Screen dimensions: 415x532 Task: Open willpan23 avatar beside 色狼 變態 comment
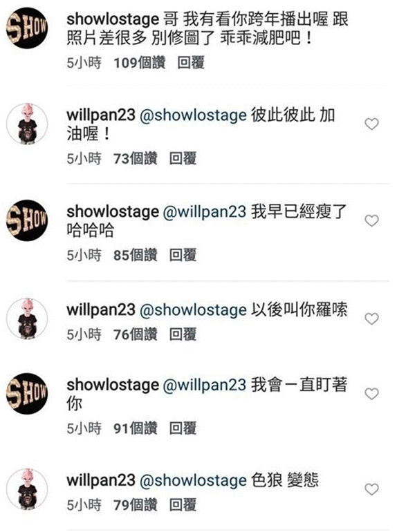[x=27, y=489]
